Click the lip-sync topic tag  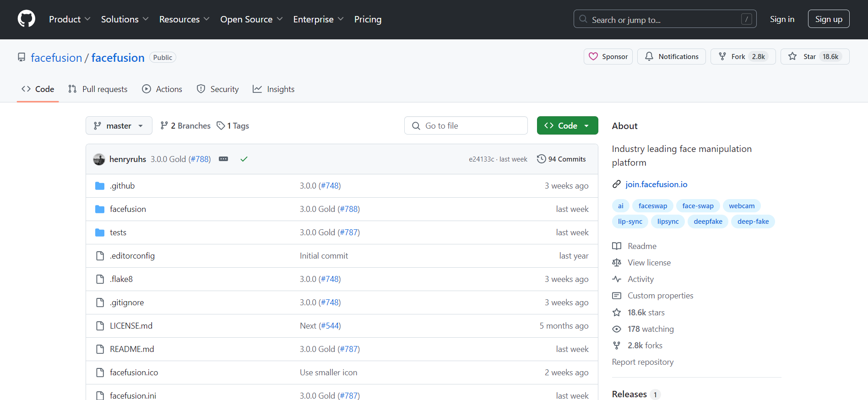pyautogui.click(x=630, y=222)
